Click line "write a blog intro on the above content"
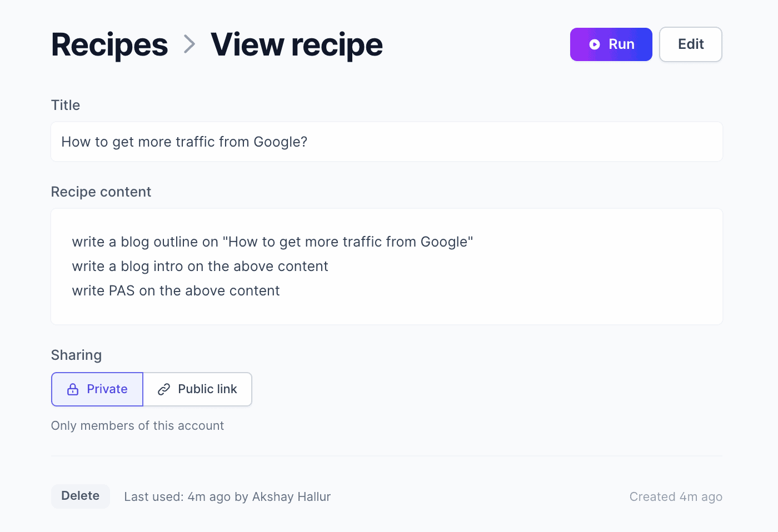This screenshot has height=532, width=778. pyautogui.click(x=200, y=267)
